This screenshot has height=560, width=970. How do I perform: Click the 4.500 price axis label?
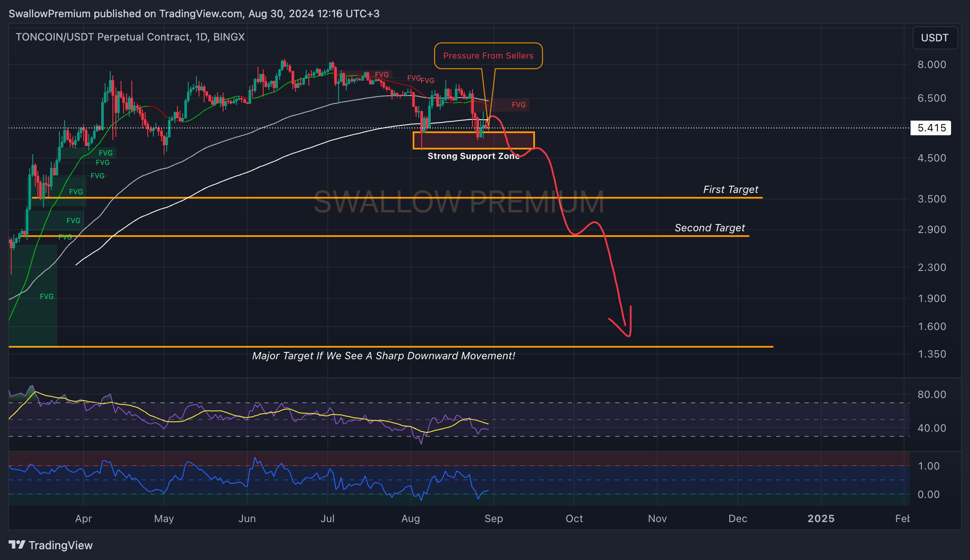point(932,158)
